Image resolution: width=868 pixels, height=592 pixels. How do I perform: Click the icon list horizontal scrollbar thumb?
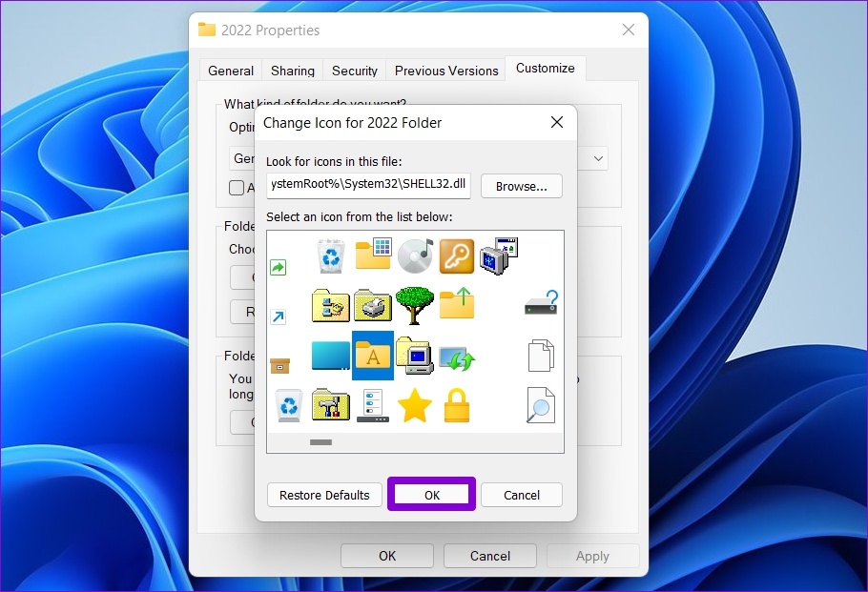coord(321,442)
